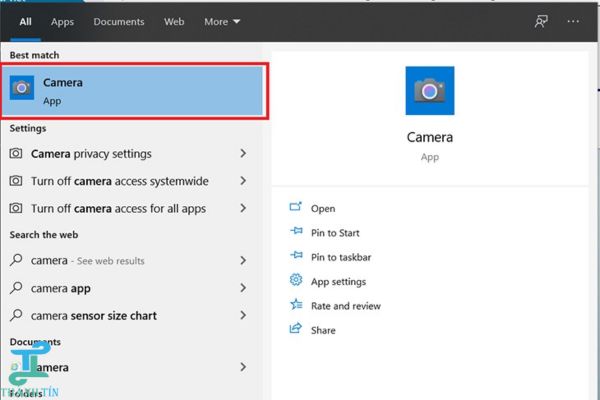The width and height of the screenshot is (600, 400).
Task: Expand Camera privacy settings arrow
Action: point(243,154)
